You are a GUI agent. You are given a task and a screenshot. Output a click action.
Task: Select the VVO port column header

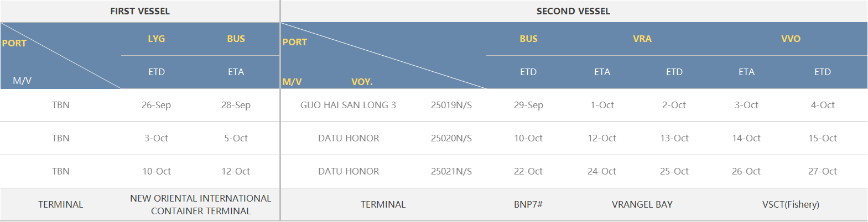point(791,39)
